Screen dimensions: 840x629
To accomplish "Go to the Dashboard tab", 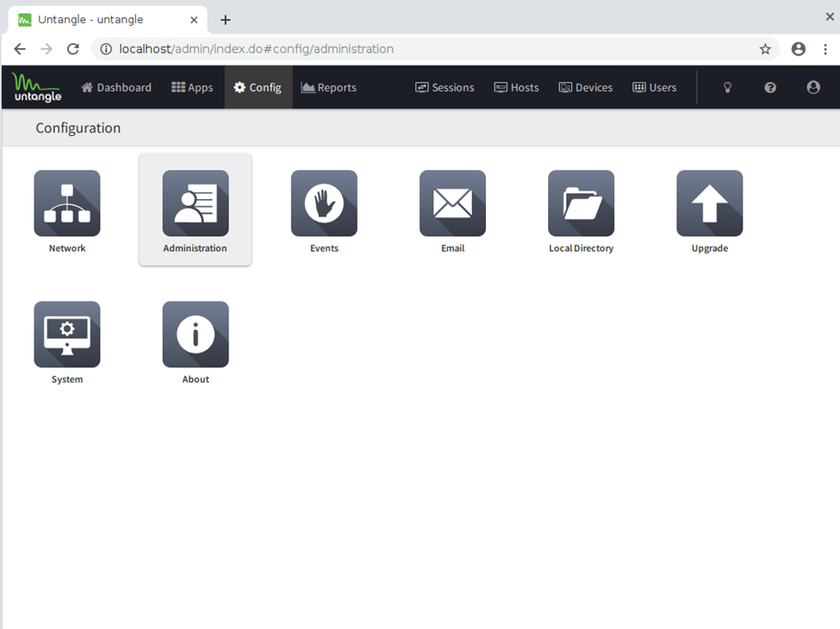I will (x=116, y=87).
